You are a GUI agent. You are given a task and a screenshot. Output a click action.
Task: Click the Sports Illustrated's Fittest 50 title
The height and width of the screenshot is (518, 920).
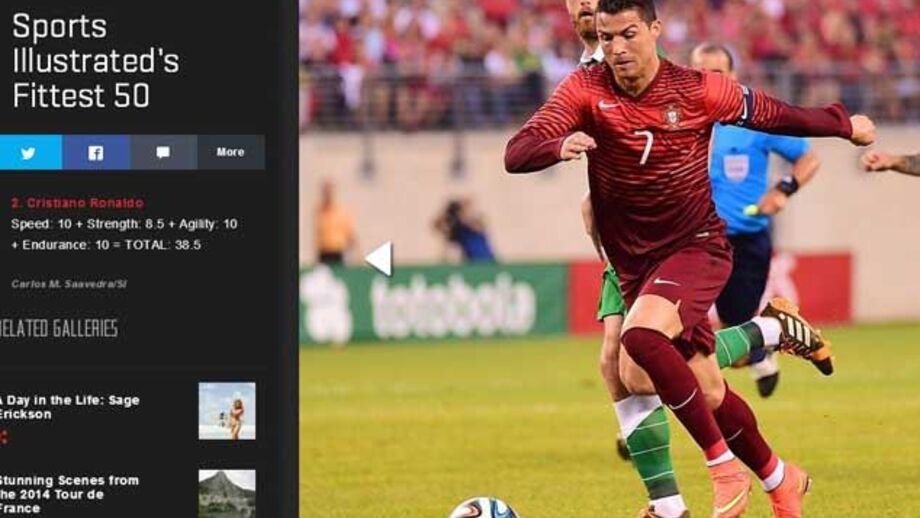tap(95, 61)
